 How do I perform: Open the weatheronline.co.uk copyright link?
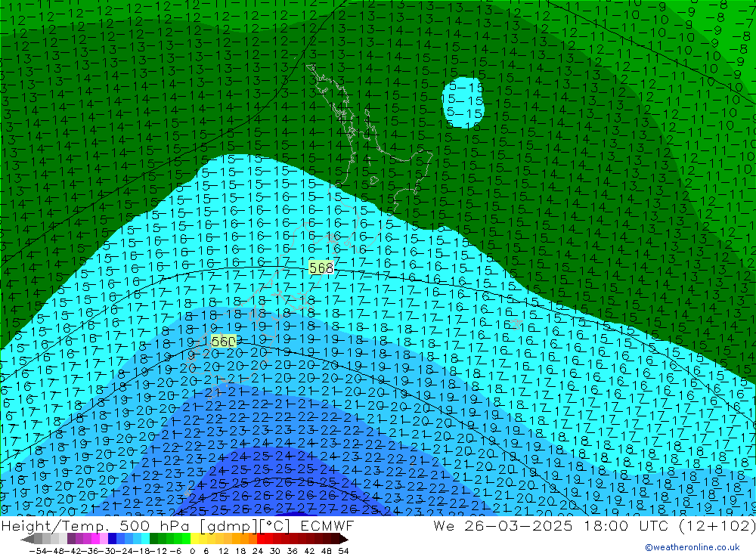[x=692, y=546]
